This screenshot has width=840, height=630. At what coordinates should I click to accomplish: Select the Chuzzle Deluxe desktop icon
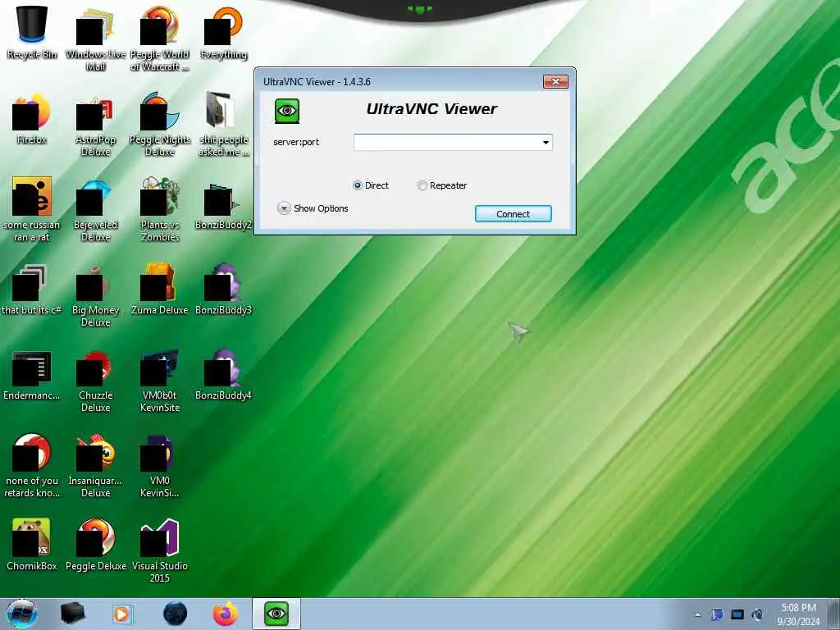click(95, 381)
